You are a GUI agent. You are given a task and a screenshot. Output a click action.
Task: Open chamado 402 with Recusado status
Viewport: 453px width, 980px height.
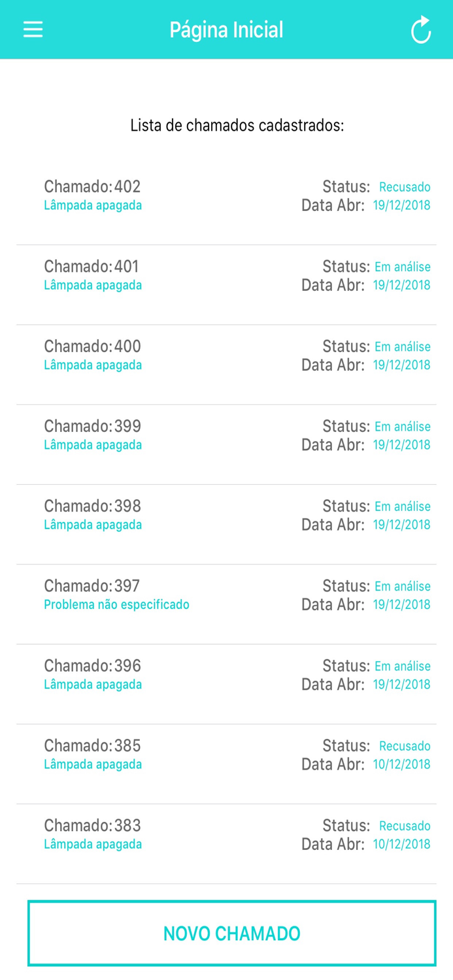pos(226,195)
